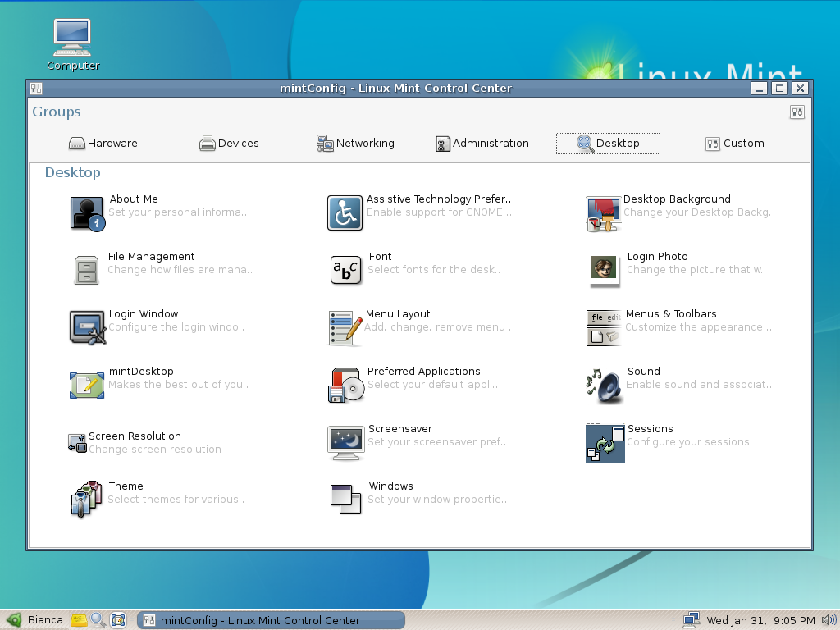Screen dimensions: 840x630
Task: Switch to the Hardware group
Action: pyautogui.click(x=103, y=144)
